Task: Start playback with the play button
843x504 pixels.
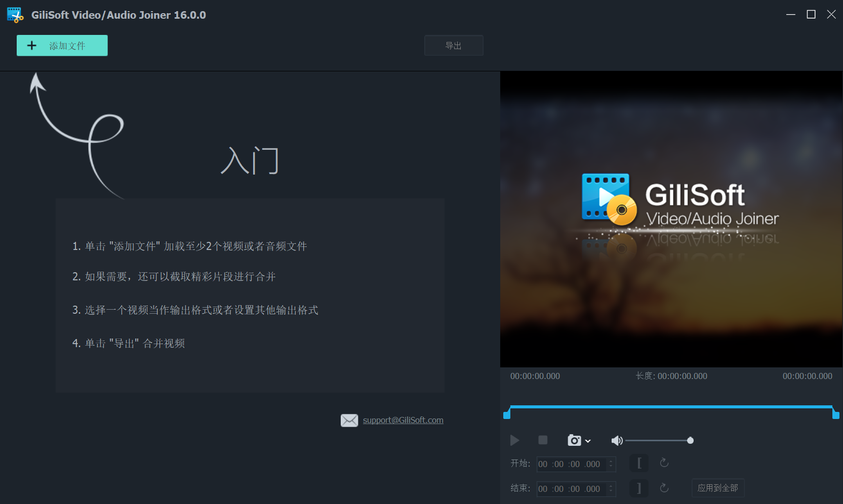Action: click(x=514, y=440)
